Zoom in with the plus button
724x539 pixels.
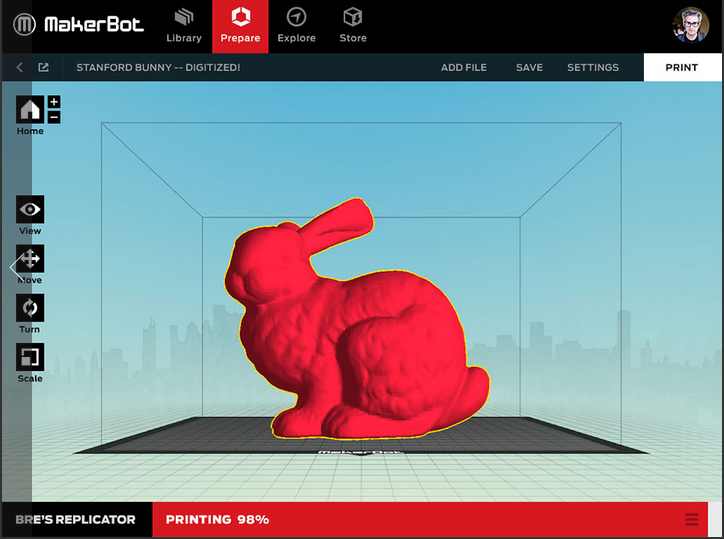tap(54, 102)
